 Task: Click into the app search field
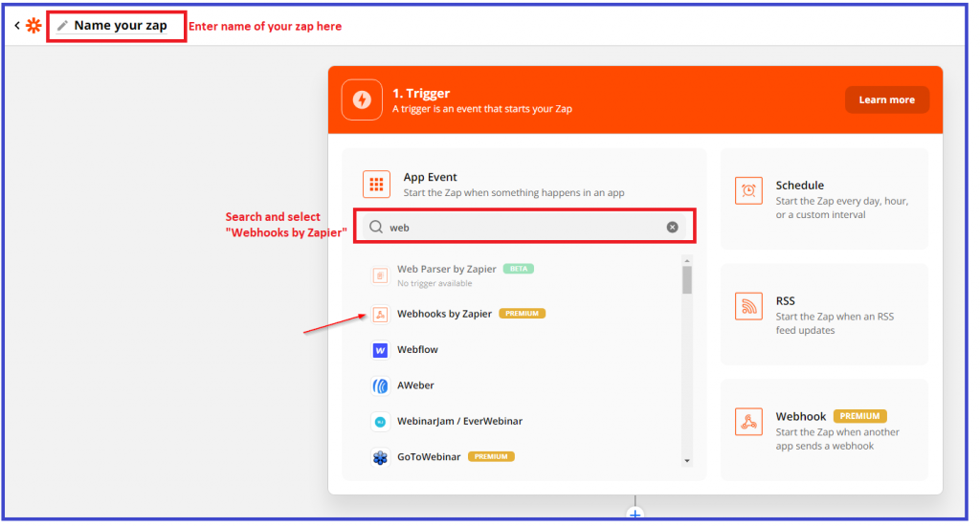point(524,228)
